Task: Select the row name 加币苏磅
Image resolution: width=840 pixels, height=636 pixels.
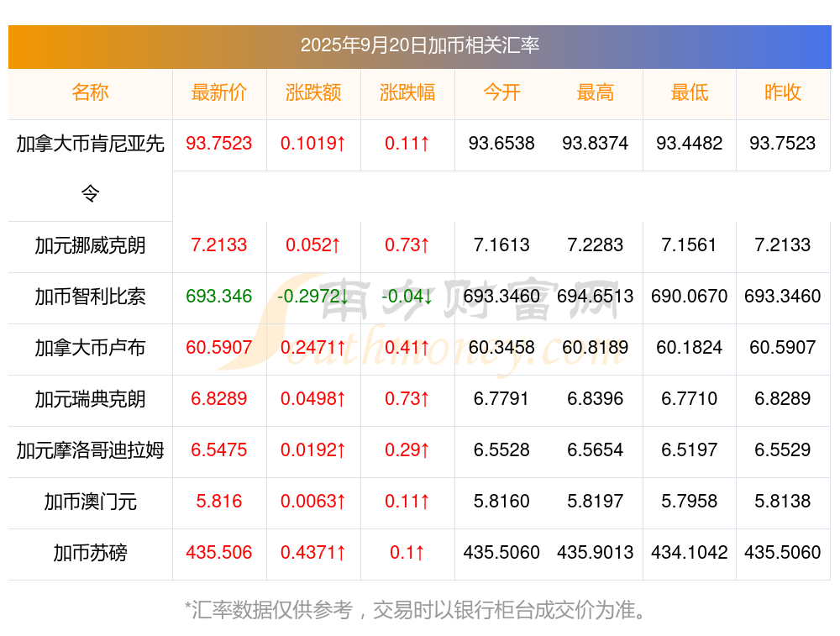Action: (x=90, y=553)
